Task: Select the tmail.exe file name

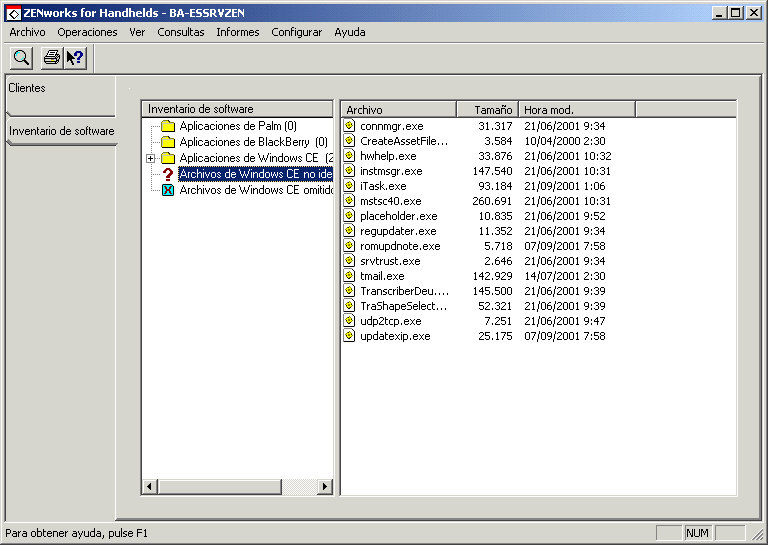Action: (x=382, y=276)
